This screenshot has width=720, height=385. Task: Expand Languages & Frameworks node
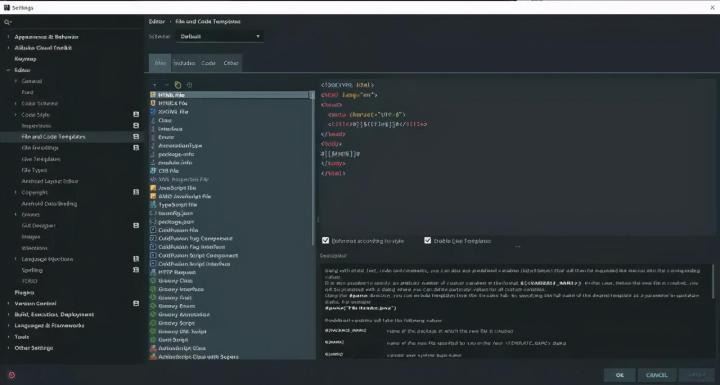coord(8,325)
